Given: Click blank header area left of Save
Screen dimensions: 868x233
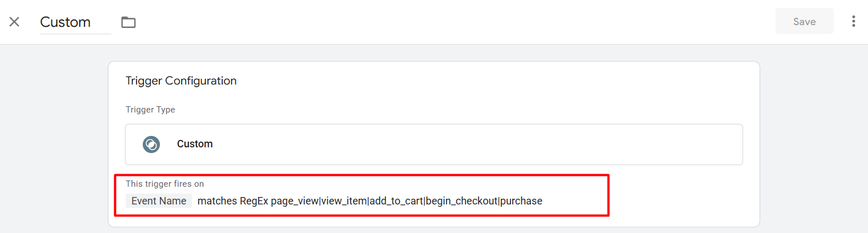Looking at the screenshot, I should click(457, 22).
